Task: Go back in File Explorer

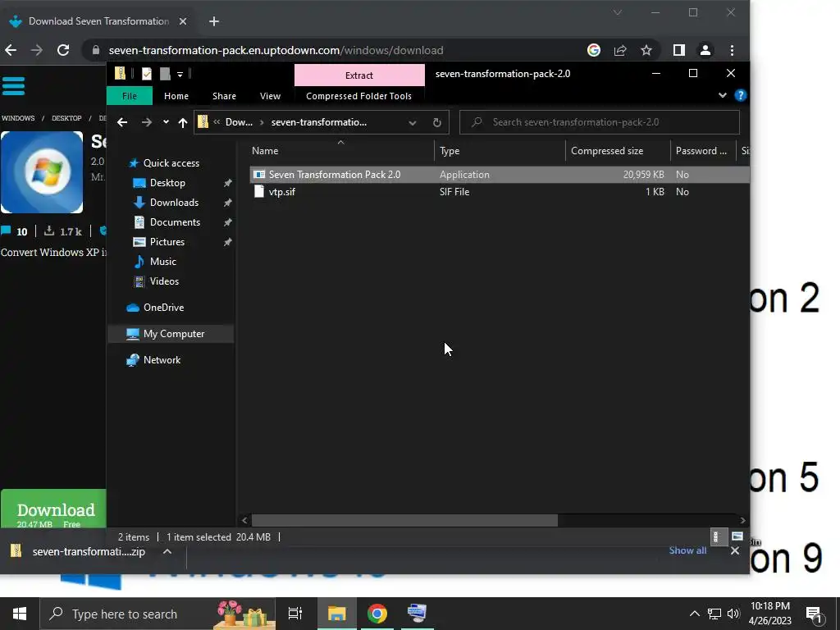Action: tap(122, 122)
